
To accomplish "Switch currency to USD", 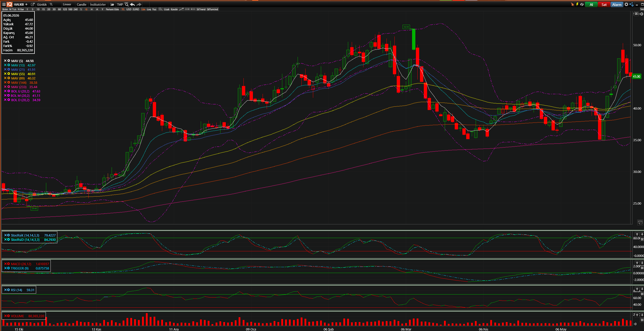I will point(129,9).
